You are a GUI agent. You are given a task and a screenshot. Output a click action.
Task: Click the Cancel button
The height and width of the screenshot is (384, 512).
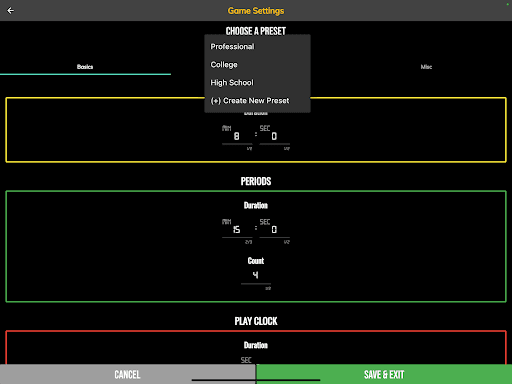tap(128, 374)
